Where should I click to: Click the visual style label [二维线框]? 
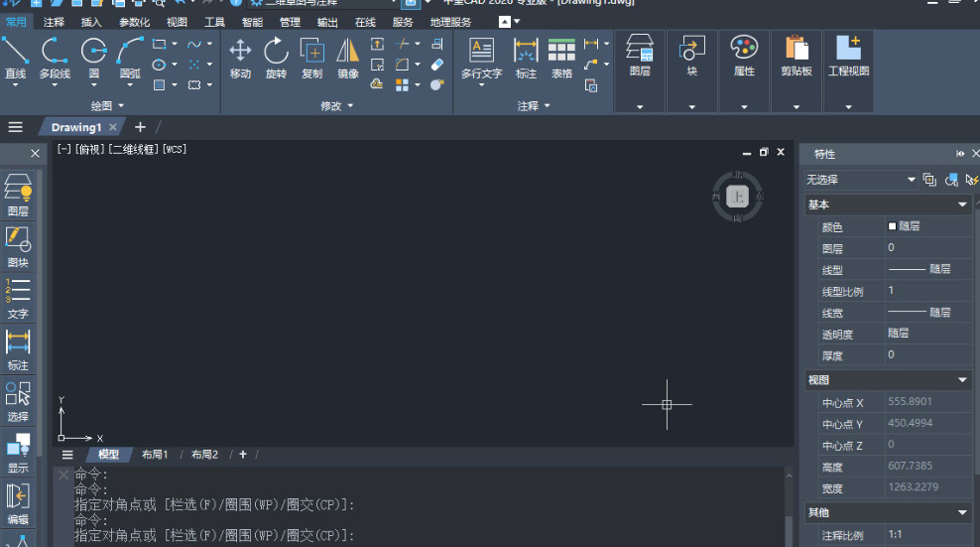[x=134, y=149]
